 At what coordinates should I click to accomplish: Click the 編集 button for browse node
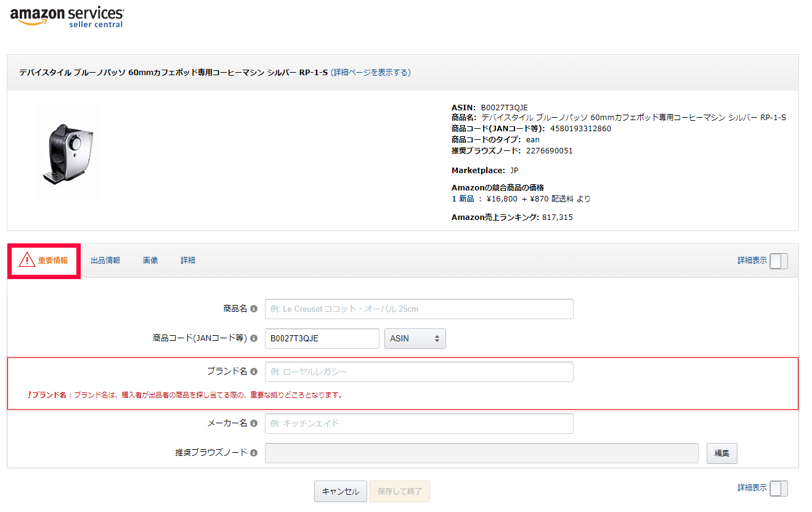click(x=721, y=453)
